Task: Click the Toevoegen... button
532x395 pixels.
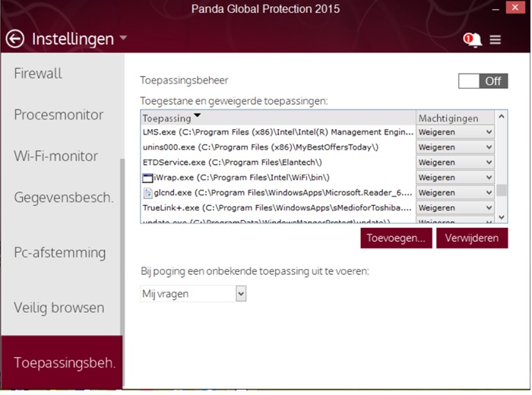Action: 396,238
